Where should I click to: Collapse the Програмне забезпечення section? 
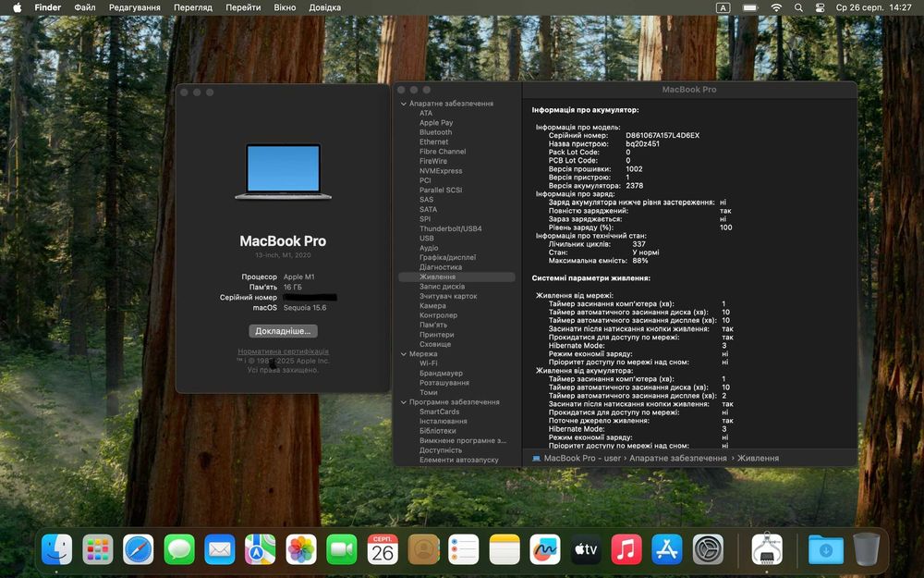tap(404, 402)
